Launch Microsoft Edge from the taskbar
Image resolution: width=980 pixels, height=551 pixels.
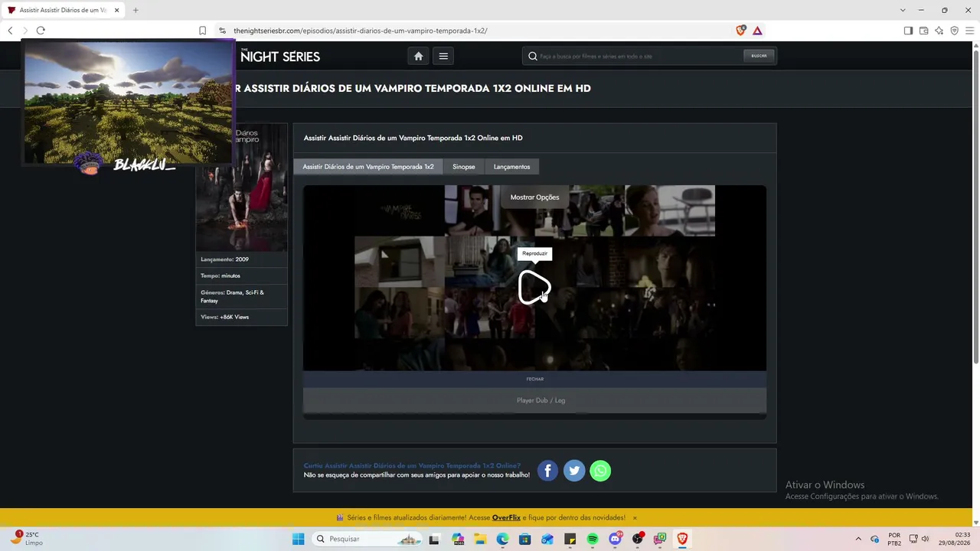[502, 539]
